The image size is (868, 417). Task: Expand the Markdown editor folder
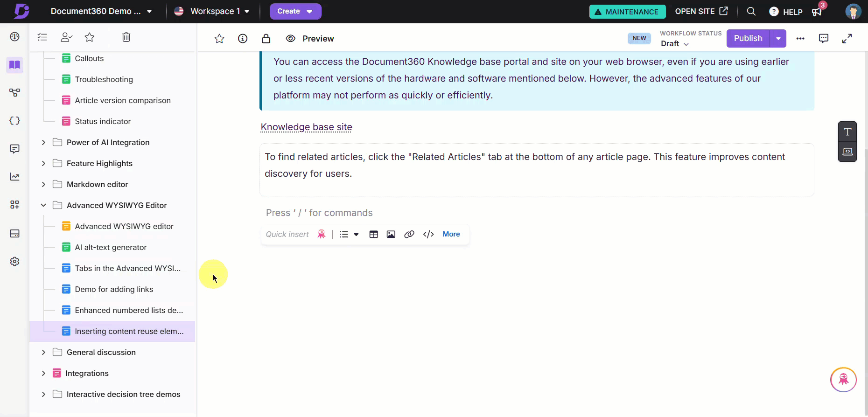[43, 184]
